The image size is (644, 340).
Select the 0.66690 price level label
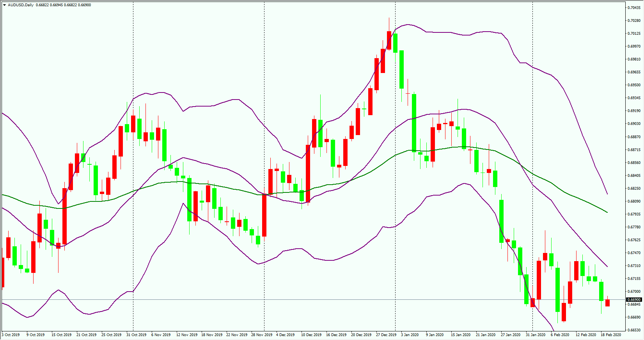click(634, 317)
